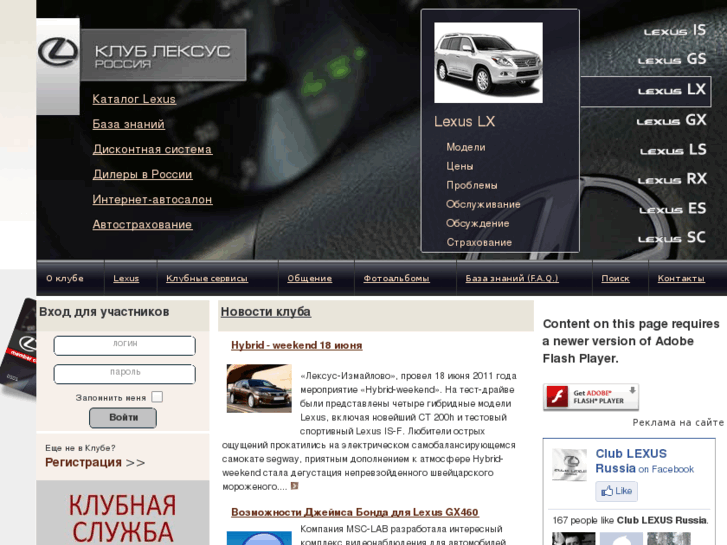Open Модели in the Lexus LX panel

tap(466, 147)
